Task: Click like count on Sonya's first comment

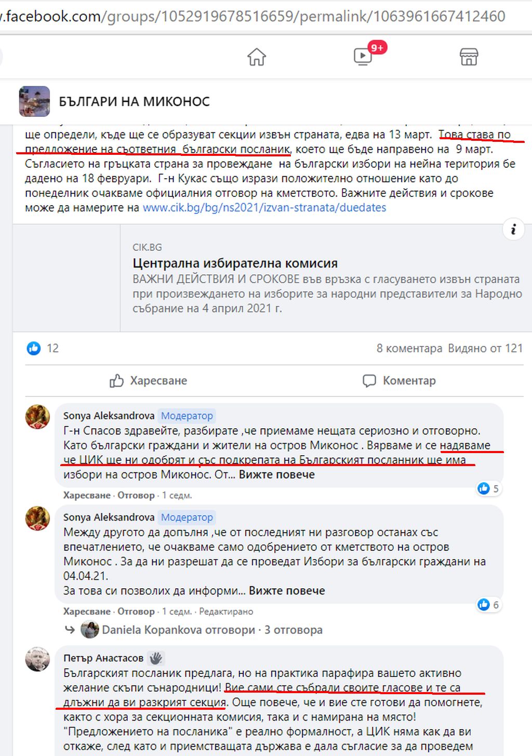Action: click(x=489, y=488)
